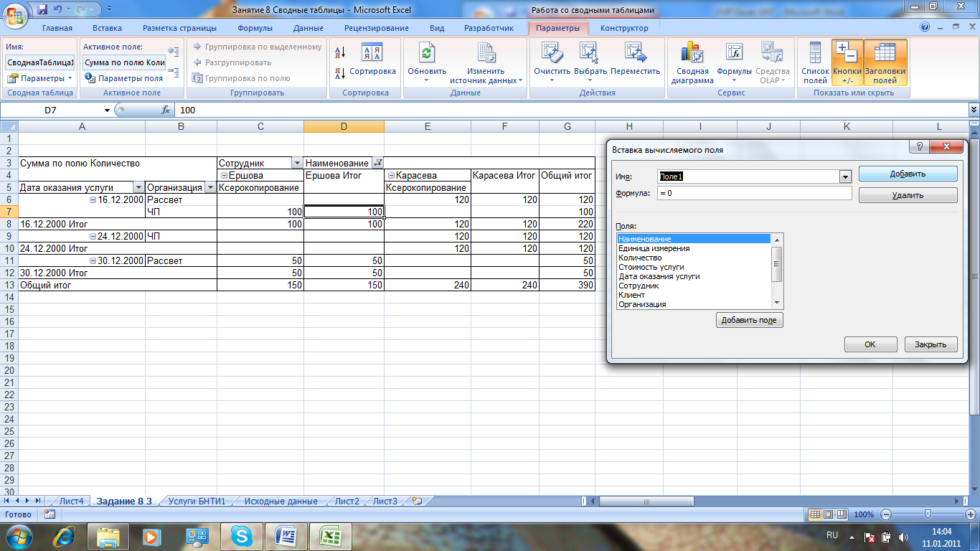Image resolution: width=980 pixels, height=551 pixels.
Task: Switch to Word in taskbar
Action: (x=286, y=535)
